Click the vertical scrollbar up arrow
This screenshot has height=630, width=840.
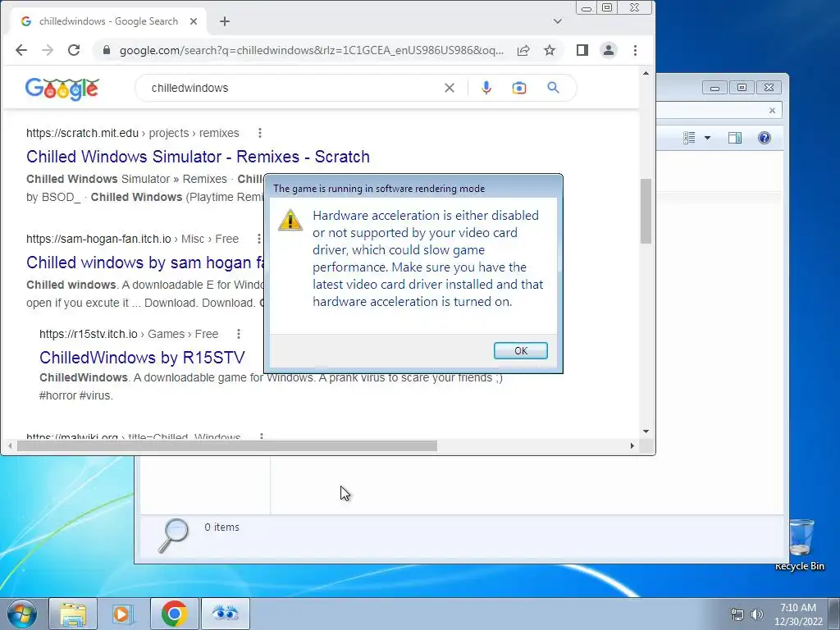(x=646, y=73)
